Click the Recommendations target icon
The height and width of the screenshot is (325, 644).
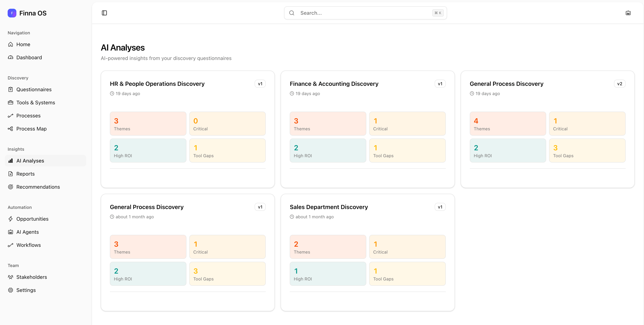tap(11, 187)
